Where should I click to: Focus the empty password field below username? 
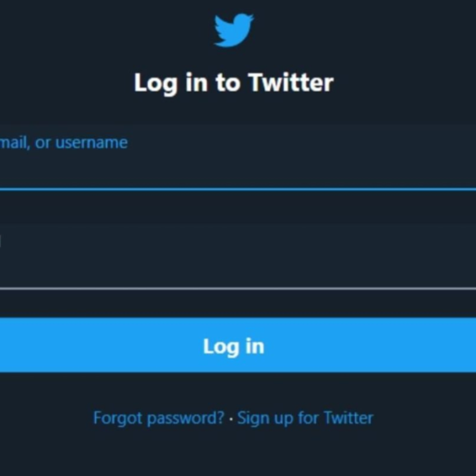point(238,258)
